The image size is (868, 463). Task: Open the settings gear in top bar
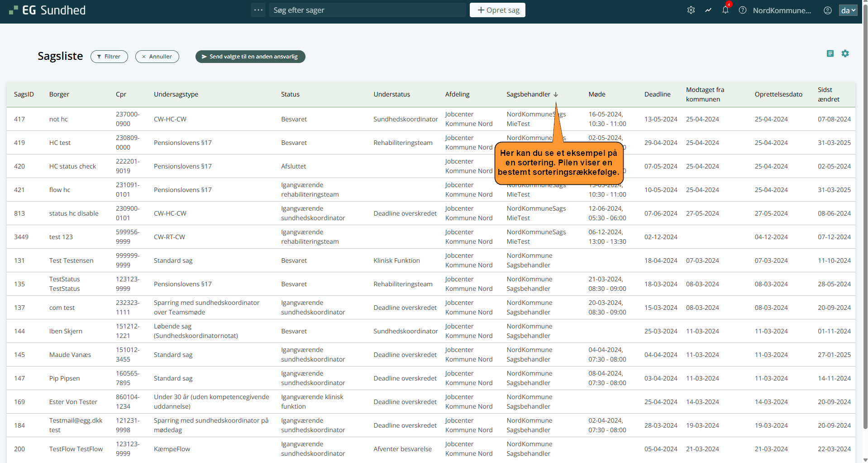click(x=691, y=10)
